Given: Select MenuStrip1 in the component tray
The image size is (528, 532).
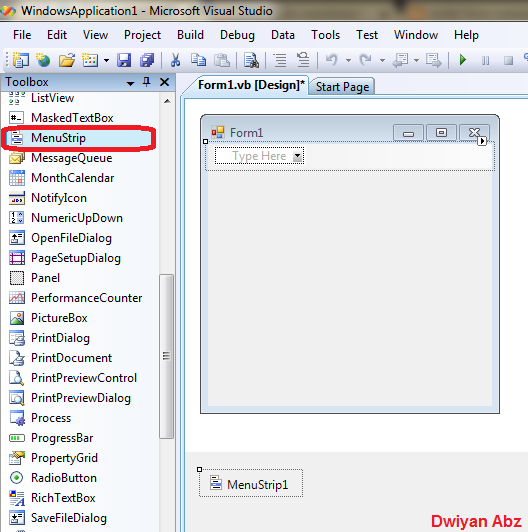Looking at the screenshot, I should tap(251, 484).
